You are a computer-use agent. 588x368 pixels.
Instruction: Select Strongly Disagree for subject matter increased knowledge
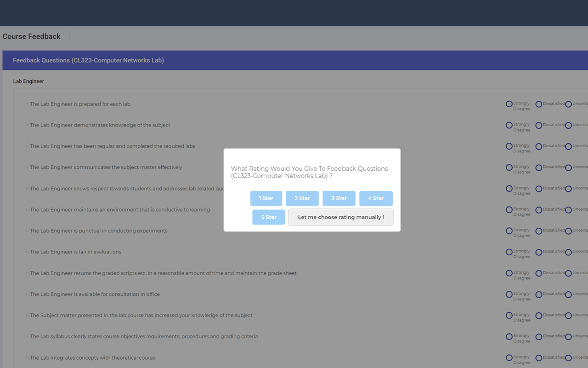pyautogui.click(x=509, y=316)
